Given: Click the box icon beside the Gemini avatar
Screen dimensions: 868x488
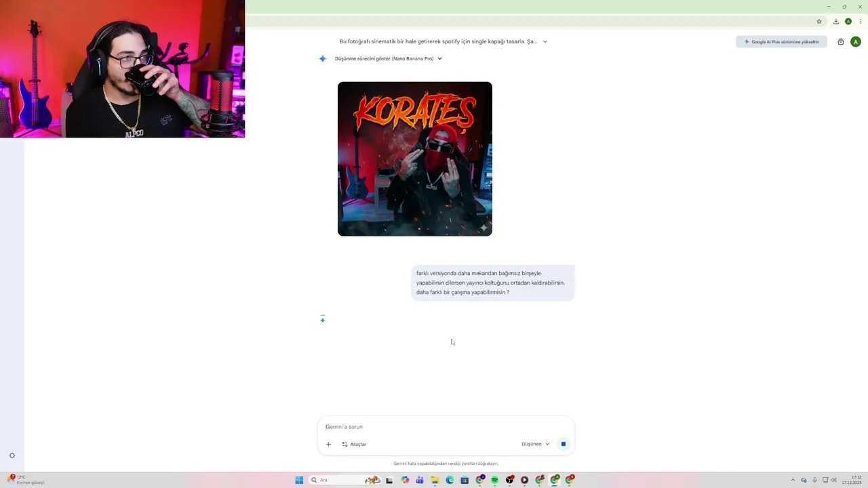Looking at the screenshot, I should [841, 41].
